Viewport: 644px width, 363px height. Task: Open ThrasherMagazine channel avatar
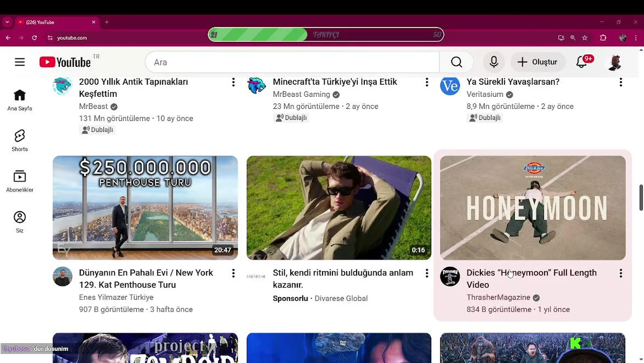point(450,276)
